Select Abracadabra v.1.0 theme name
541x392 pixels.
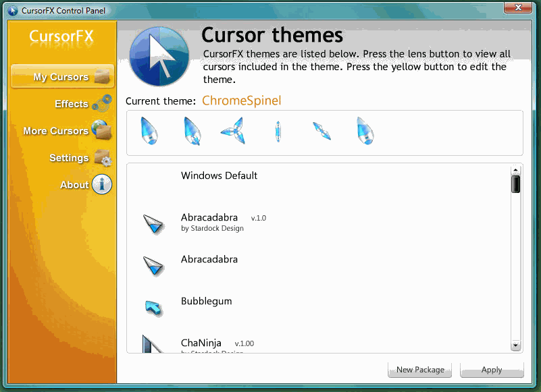tap(209, 217)
